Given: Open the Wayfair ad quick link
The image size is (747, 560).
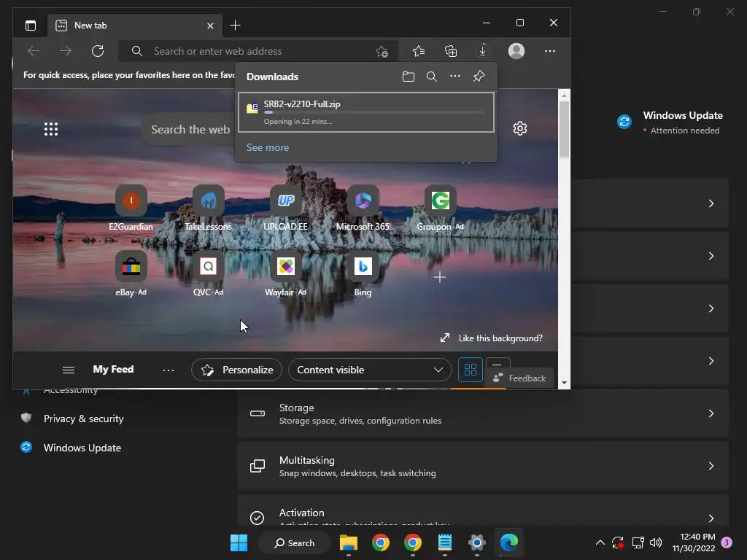Looking at the screenshot, I should coord(286,274).
